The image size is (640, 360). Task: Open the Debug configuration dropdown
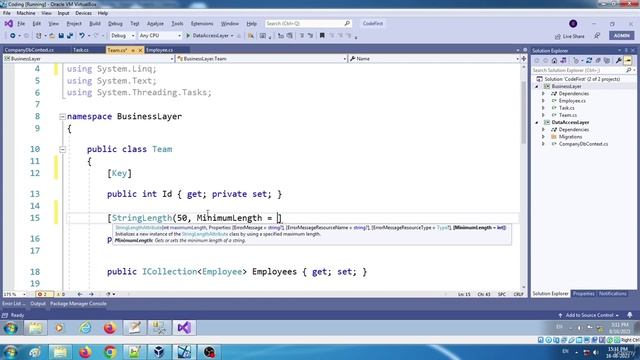[x=122, y=36]
